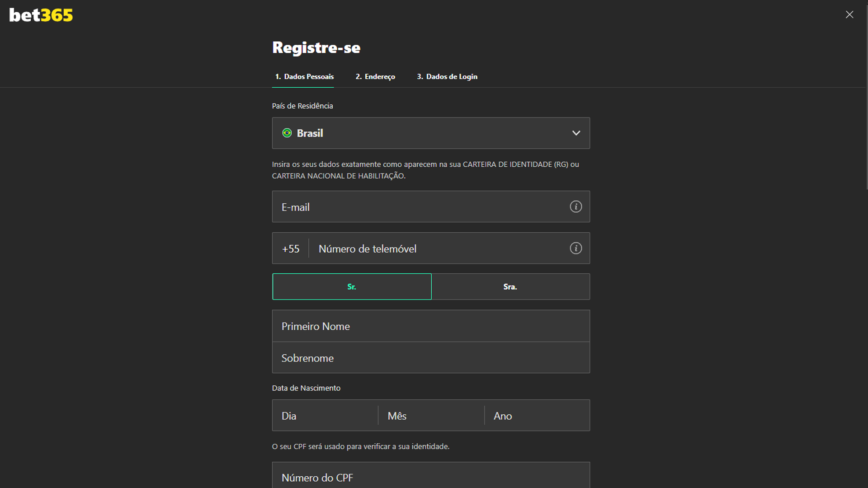Image resolution: width=868 pixels, height=488 pixels.
Task: Switch to Dados de Login tab
Action: tap(447, 76)
